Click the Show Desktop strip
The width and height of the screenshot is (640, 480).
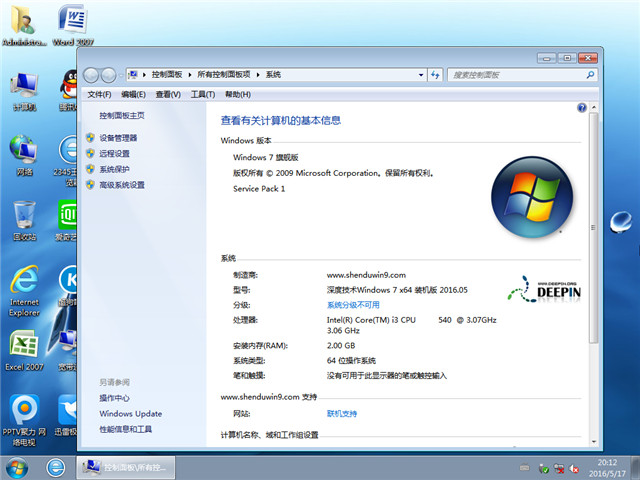[x=636, y=468]
